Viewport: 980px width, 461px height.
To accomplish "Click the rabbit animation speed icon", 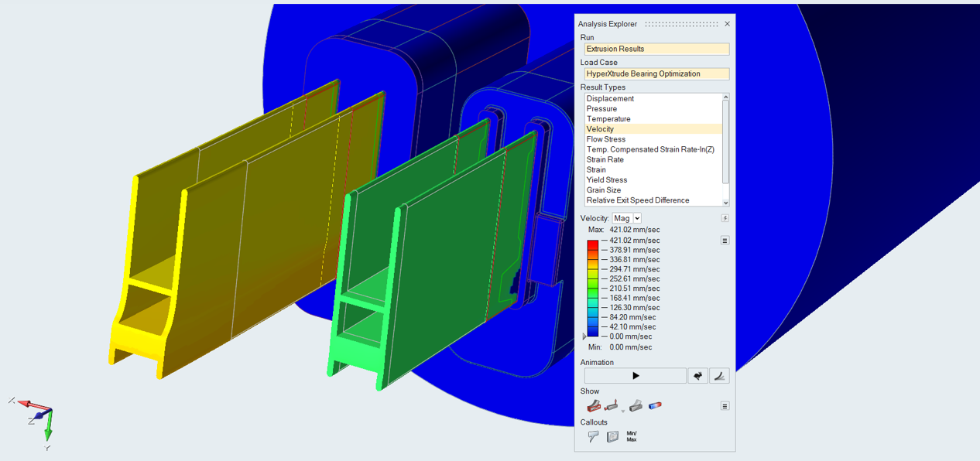I will 697,376.
